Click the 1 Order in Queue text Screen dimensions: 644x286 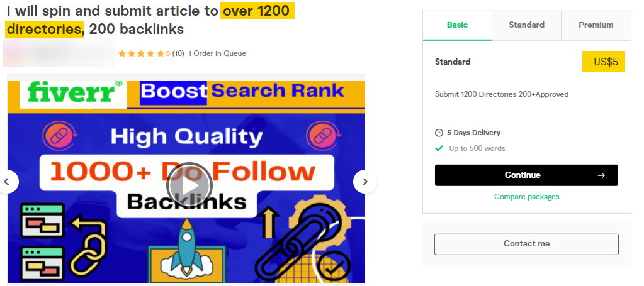coord(217,53)
